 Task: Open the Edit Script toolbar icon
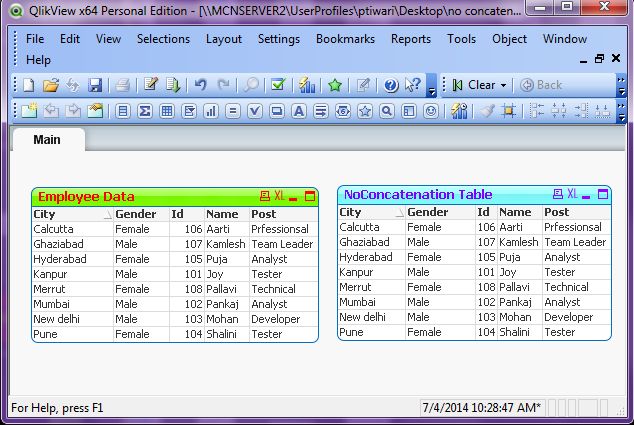click(x=150, y=85)
